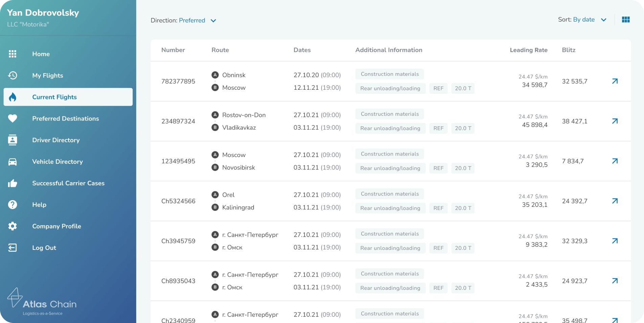The image size is (644, 323).
Task: Open flight 123495495 arrow icon
Action: click(615, 161)
